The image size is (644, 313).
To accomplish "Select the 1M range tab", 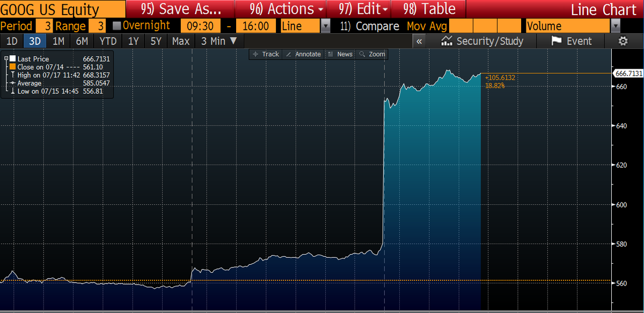I will pyautogui.click(x=58, y=41).
